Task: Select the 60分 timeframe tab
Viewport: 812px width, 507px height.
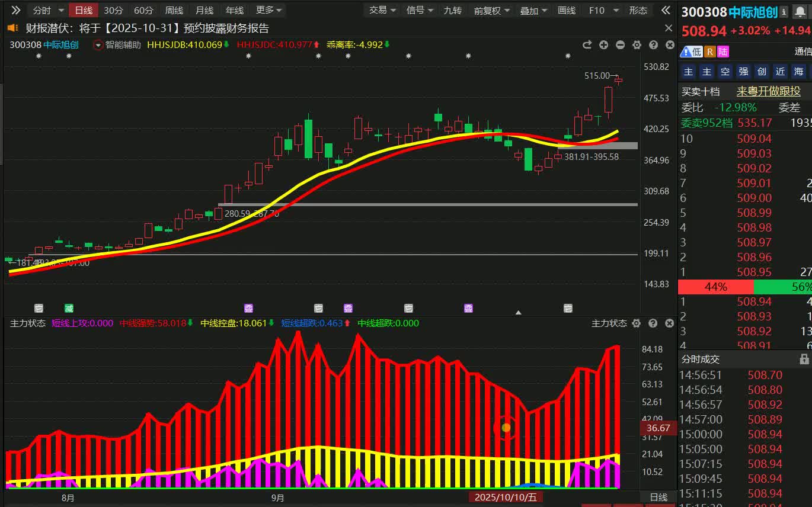Action: [x=143, y=10]
